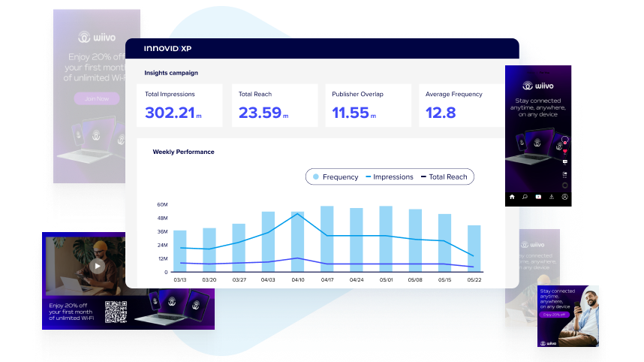Tap the home icon in mobile ad

[x=512, y=197]
